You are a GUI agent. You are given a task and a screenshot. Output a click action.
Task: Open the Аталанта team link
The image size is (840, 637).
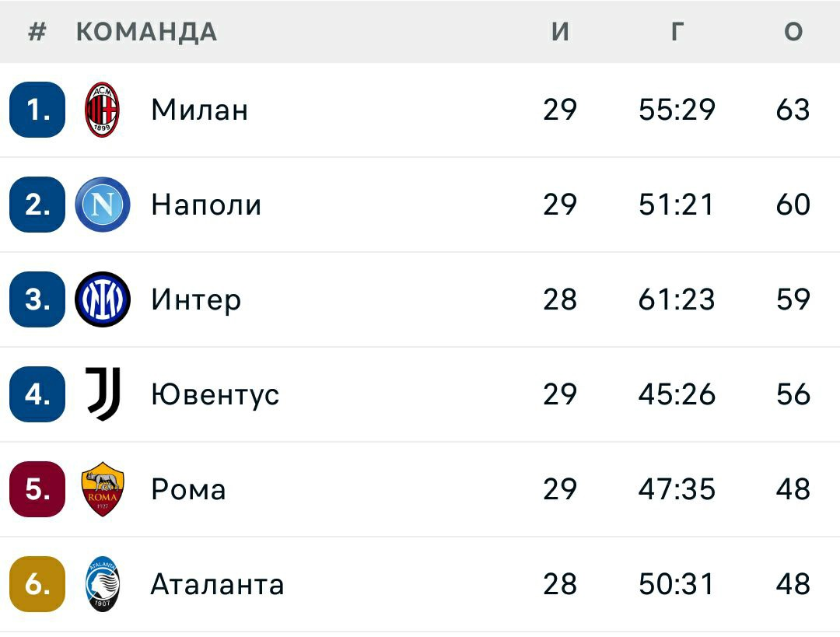click(218, 584)
